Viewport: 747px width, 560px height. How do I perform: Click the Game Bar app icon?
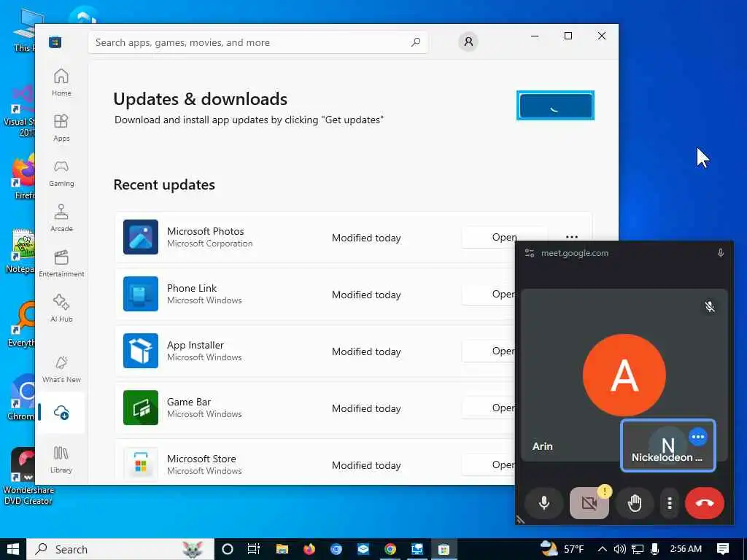pyautogui.click(x=141, y=408)
